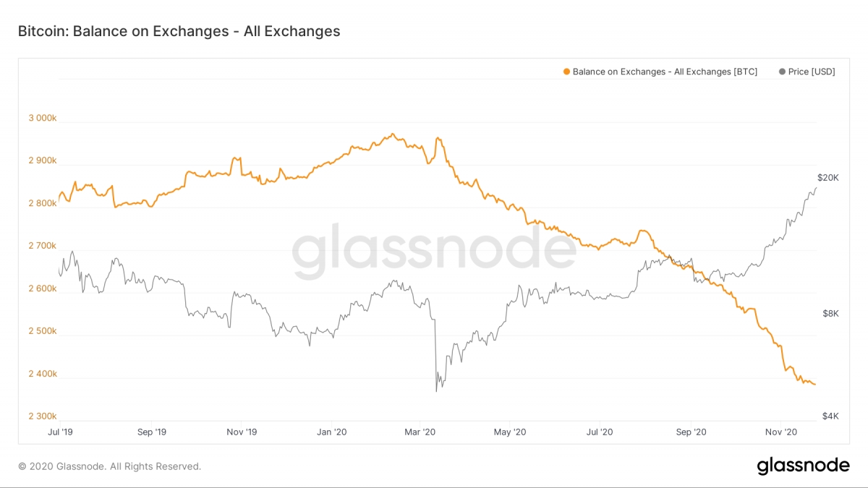Click the $4K price axis label

coord(830,416)
